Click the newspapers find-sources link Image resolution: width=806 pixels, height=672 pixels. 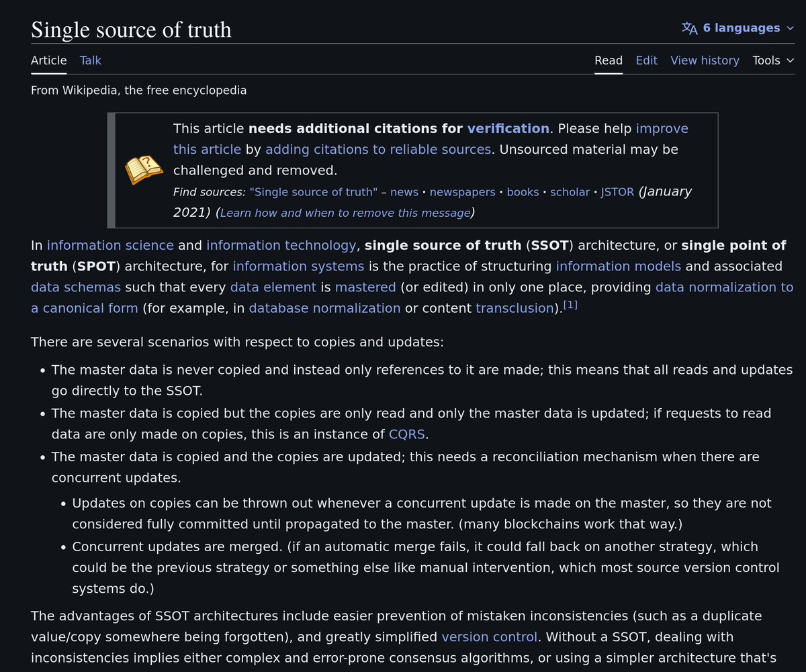463,192
